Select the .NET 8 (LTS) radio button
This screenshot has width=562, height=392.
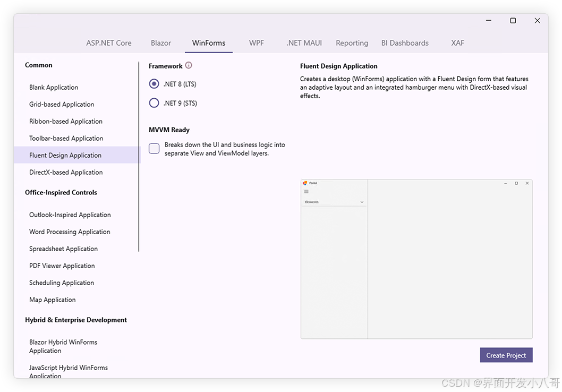(x=154, y=84)
